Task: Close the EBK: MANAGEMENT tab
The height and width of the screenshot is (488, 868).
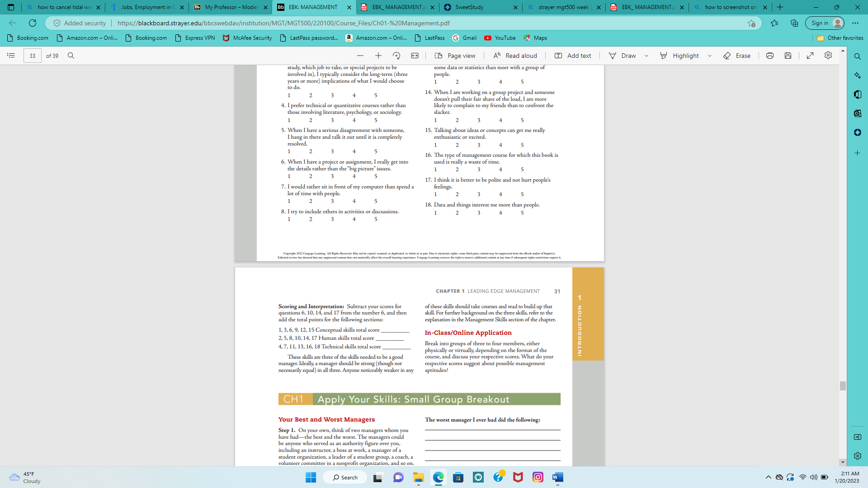Action: point(349,7)
